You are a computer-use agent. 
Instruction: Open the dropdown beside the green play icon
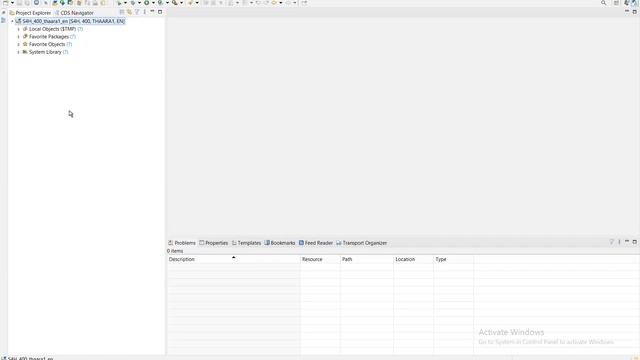[125, 3]
